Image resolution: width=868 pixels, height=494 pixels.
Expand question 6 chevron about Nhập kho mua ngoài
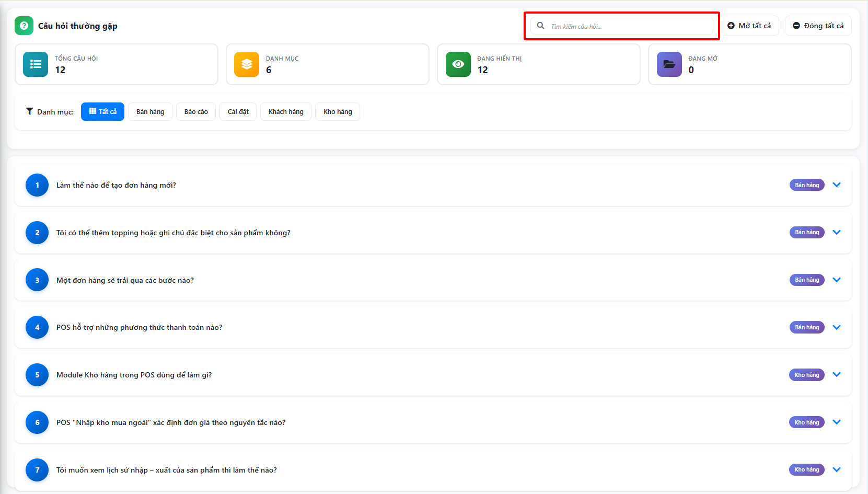pyautogui.click(x=836, y=422)
